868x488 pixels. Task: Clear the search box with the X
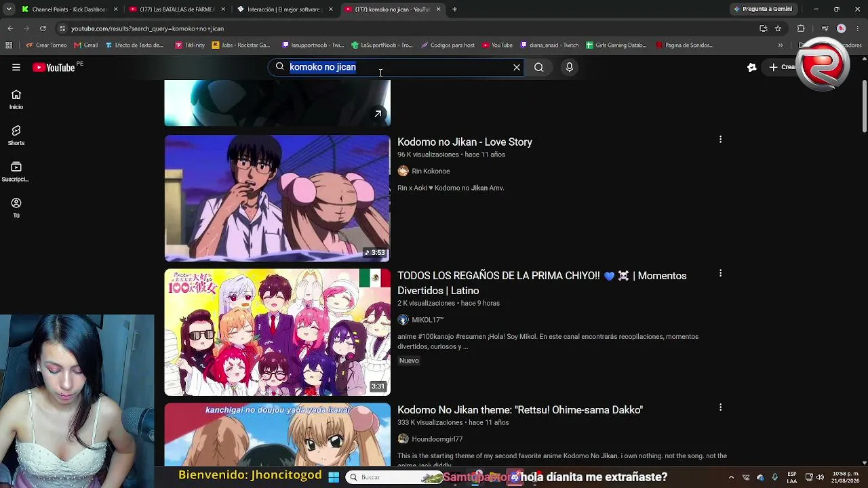[517, 67]
